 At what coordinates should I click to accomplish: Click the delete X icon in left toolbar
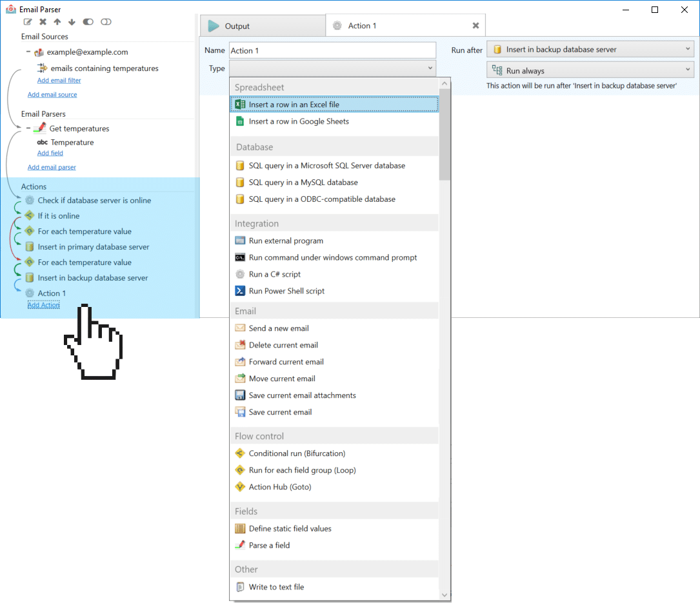coord(43,22)
